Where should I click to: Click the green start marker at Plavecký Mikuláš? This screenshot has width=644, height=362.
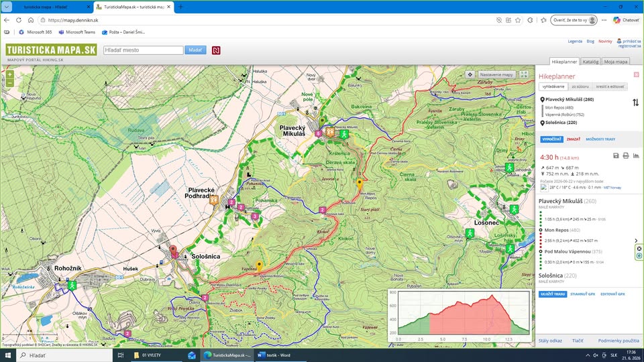(323, 122)
